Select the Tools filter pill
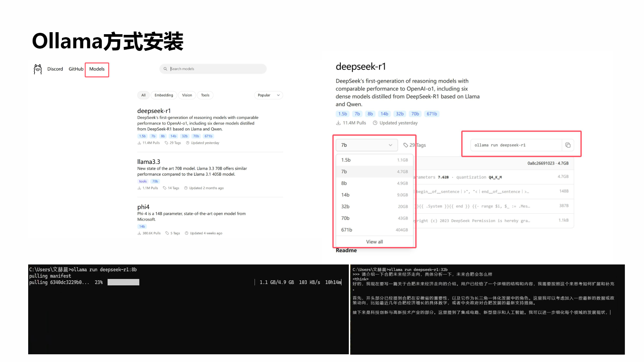This screenshot has width=644, height=362. pyautogui.click(x=205, y=95)
